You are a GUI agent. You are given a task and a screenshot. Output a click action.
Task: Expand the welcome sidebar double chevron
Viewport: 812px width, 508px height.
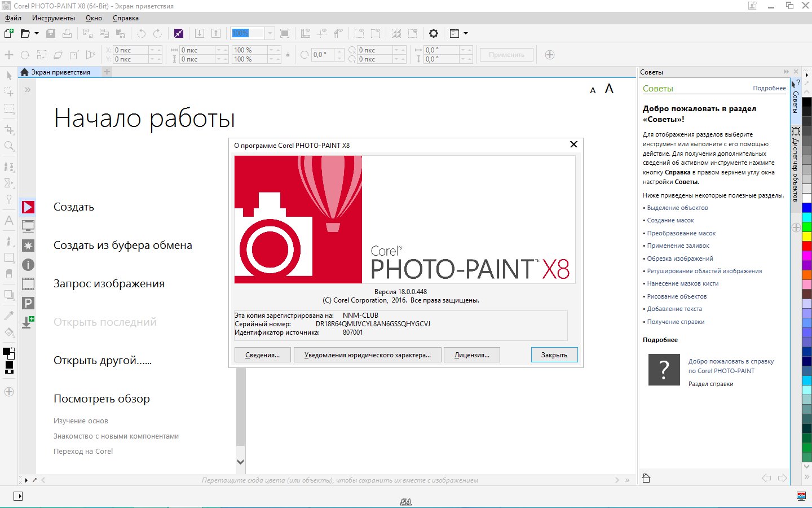[28, 90]
